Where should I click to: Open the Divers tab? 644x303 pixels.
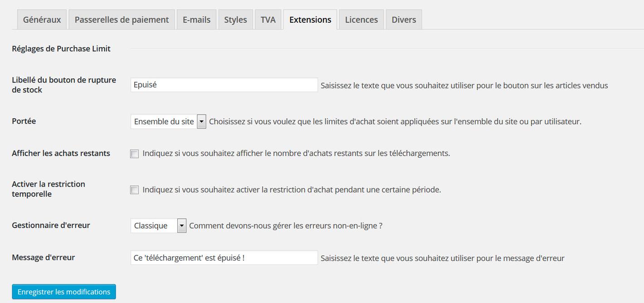tap(404, 19)
